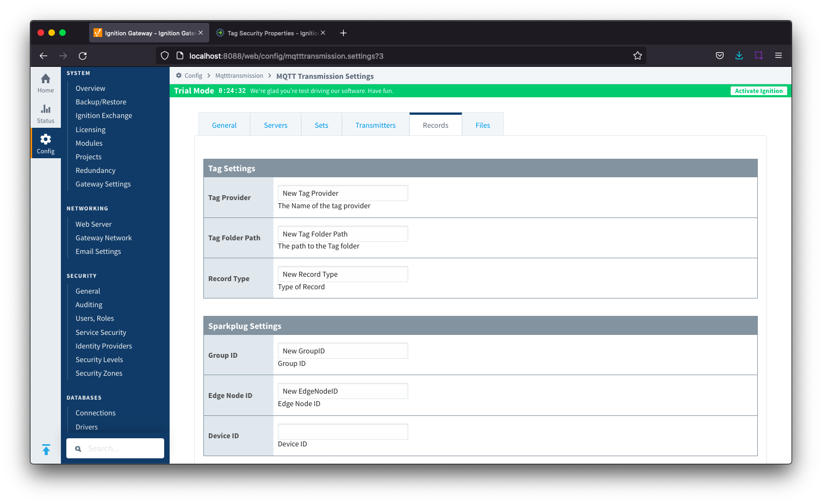822x504 pixels.
Task: Click the scroll-to-top arrow icon in sidebar
Action: pos(46,450)
